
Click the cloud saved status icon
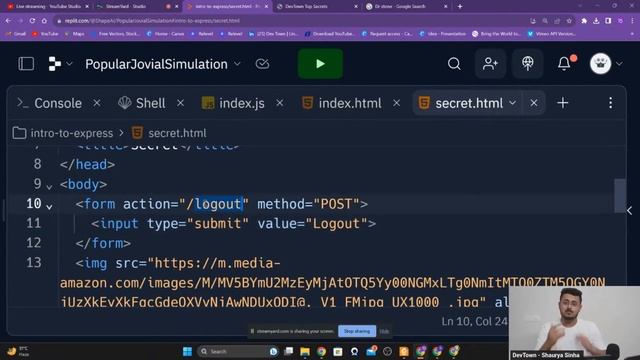pos(262,64)
